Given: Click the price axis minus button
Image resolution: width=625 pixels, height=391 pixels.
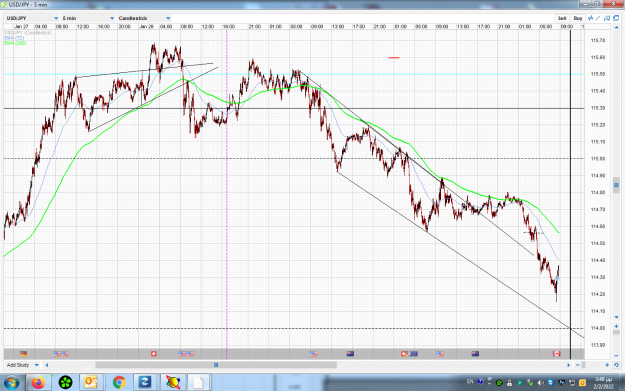Looking at the screenshot, I should coord(616,355).
